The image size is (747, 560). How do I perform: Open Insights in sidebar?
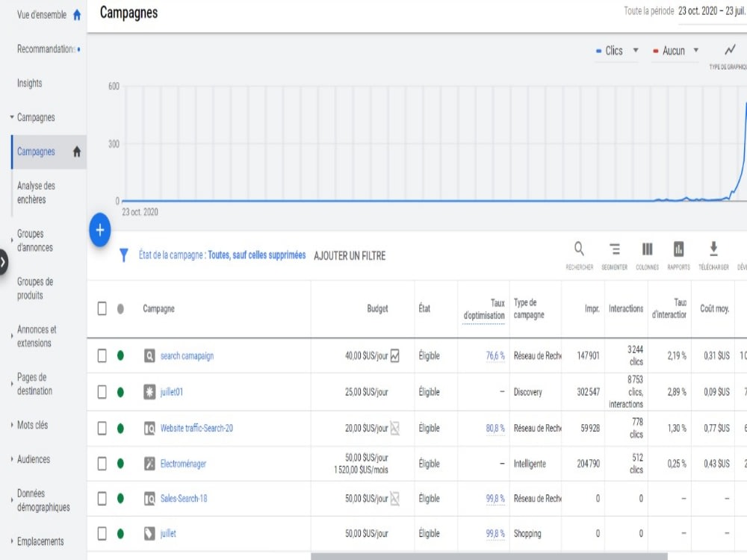coord(30,84)
